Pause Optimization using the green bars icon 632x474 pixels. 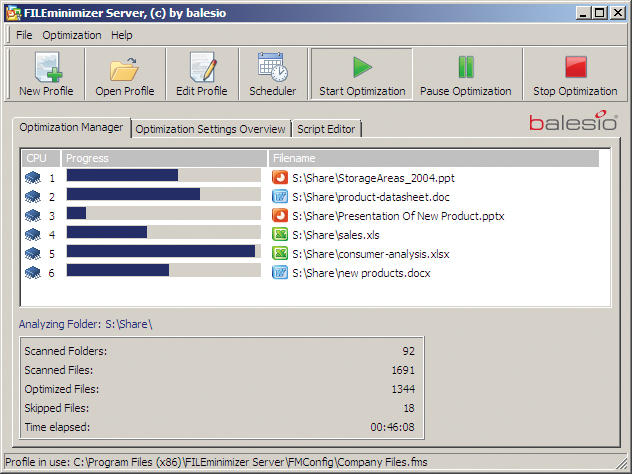click(466, 67)
